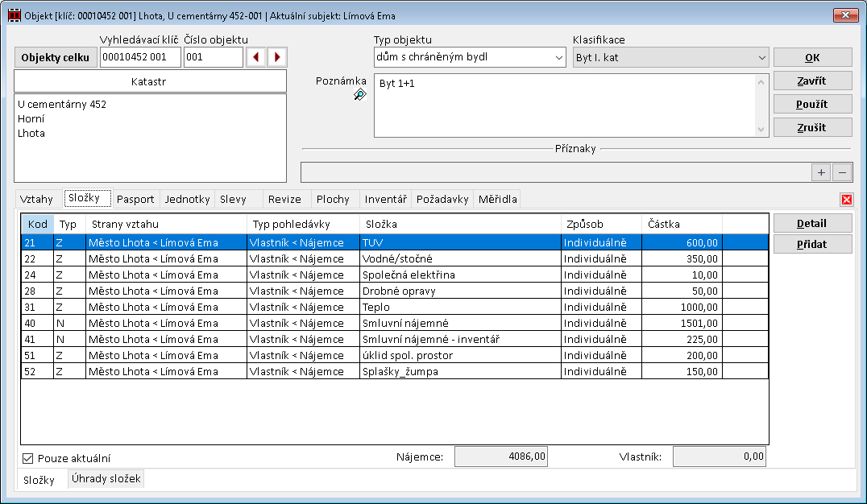Screen dimensions: 867x504
Task: Sort table by Částka column header
Action: click(681, 223)
